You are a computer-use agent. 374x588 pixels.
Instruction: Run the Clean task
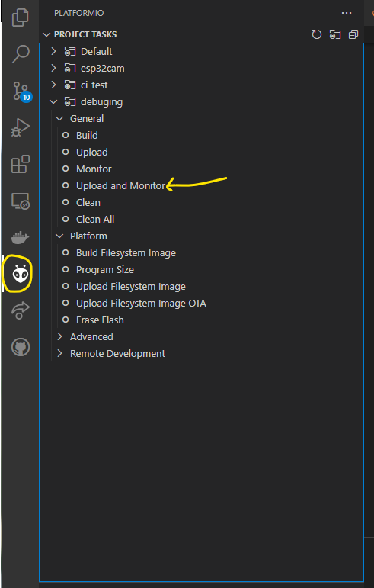pos(88,203)
